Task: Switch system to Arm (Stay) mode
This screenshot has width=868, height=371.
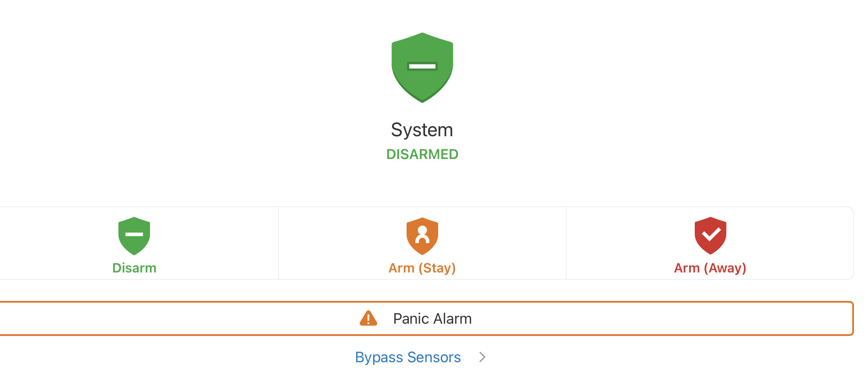Action: 422,243
